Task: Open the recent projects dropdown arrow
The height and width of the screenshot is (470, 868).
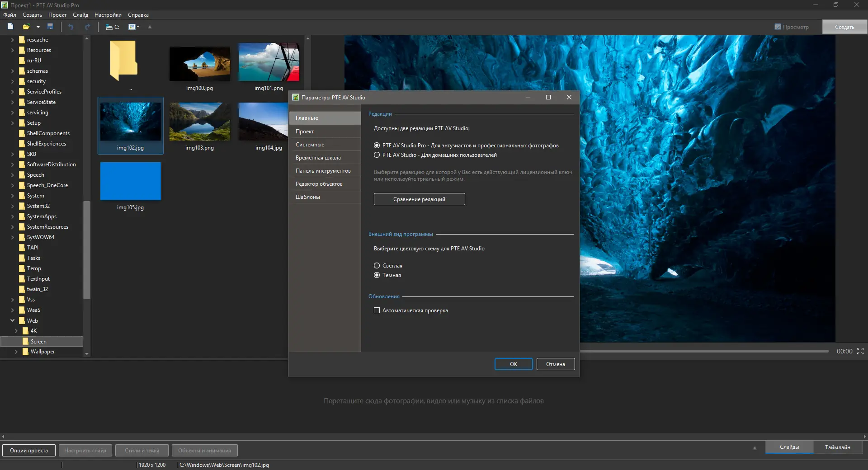Action: [38, 27]
